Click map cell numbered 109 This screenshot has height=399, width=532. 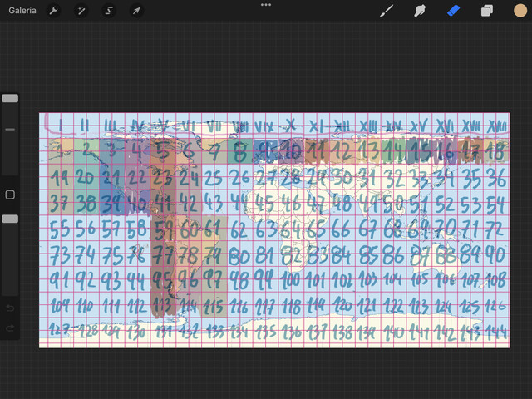tap(61, 307)
